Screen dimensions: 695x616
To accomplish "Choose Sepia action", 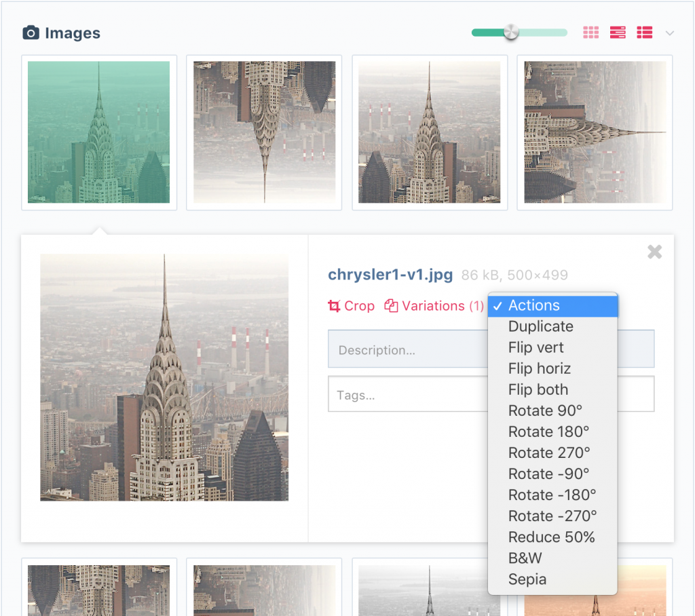I will point(552,579).
